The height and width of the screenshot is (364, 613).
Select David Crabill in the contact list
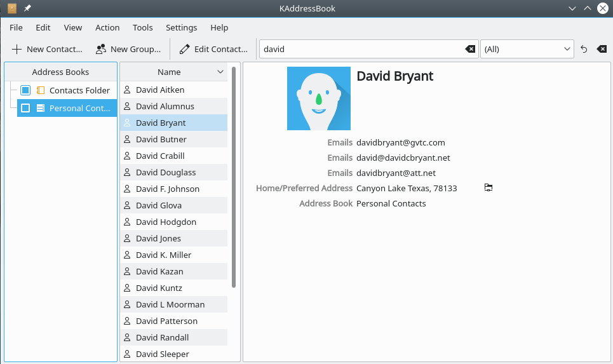point(173,156)
